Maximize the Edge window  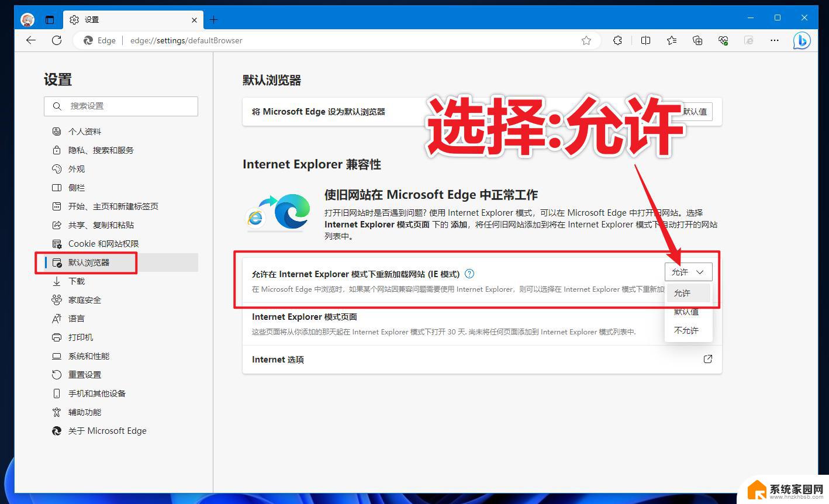tap(778, 18)
